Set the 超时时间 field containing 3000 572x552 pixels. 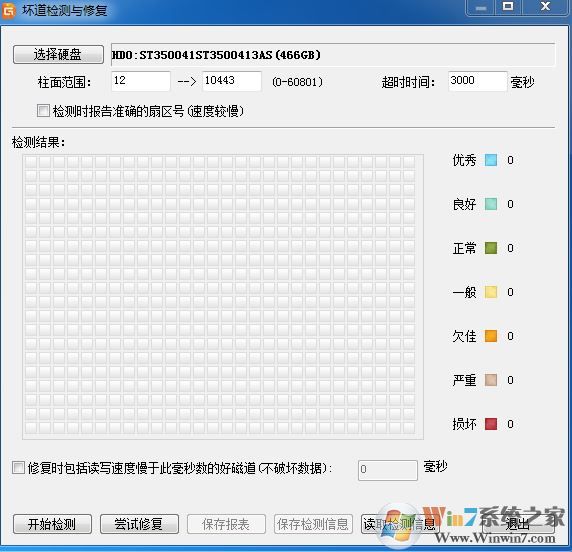pos(478,81)
